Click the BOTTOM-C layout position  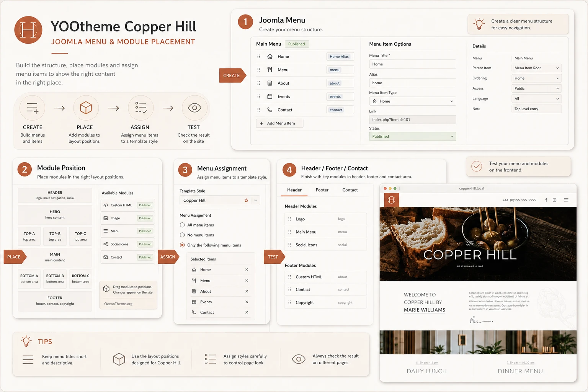point(80,279)
